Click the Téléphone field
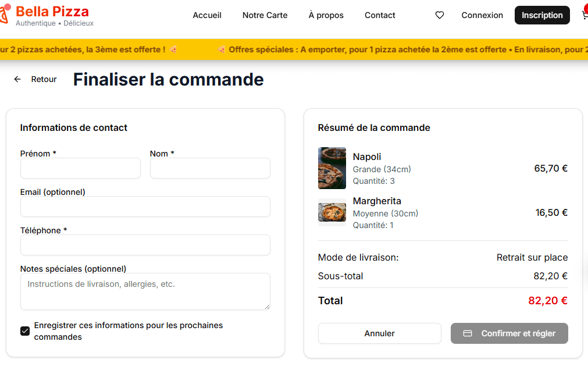Image resolution: width=588 pixels, height=370 pixels. click(145, 245)
